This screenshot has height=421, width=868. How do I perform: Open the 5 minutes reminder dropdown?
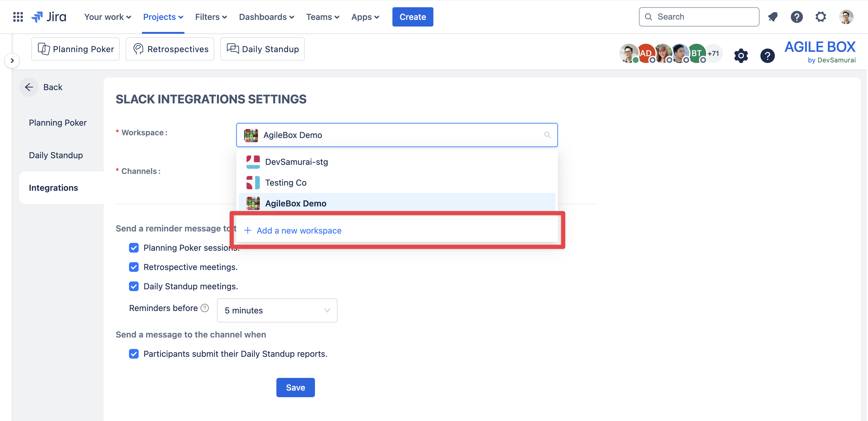(277, 310)
